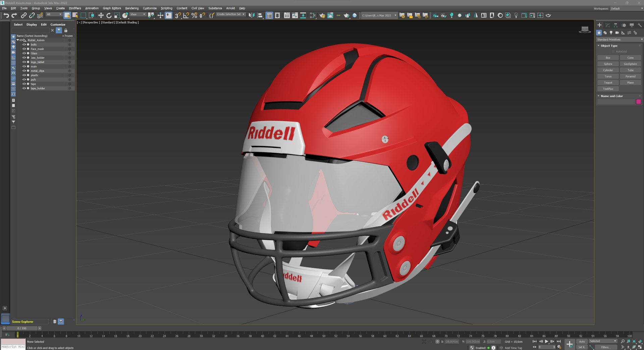Click the Teapot primitive button

(608, 83)
